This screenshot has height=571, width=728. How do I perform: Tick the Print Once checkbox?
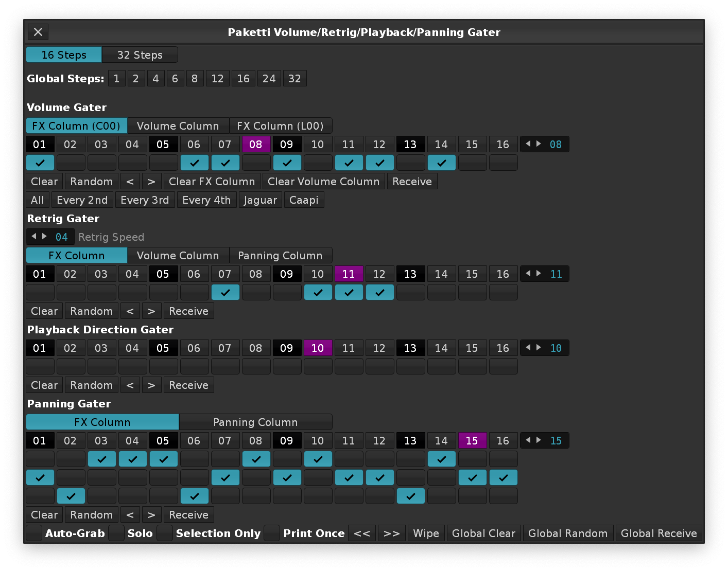pyautogui.click(x=272, y=533)
